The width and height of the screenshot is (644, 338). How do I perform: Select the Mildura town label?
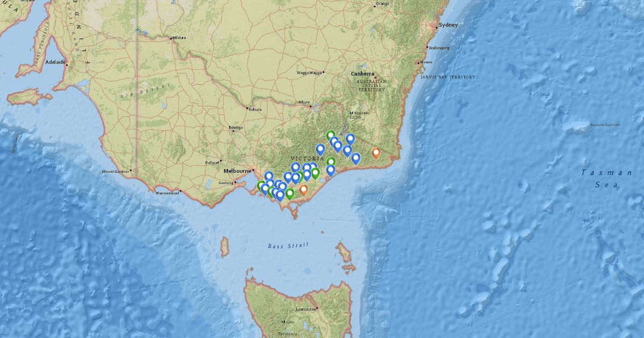(x=179, y=38)
